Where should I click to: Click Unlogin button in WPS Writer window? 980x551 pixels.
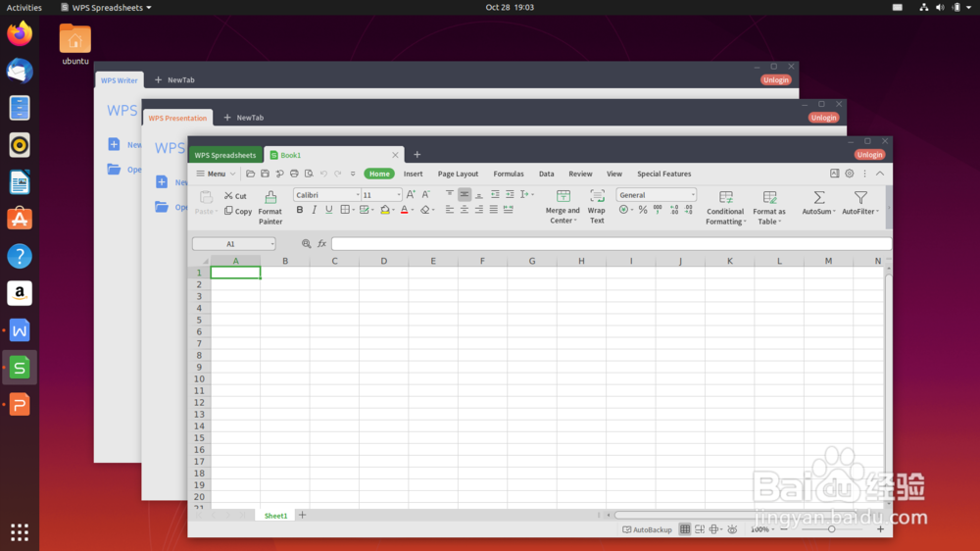click(775, 80)
